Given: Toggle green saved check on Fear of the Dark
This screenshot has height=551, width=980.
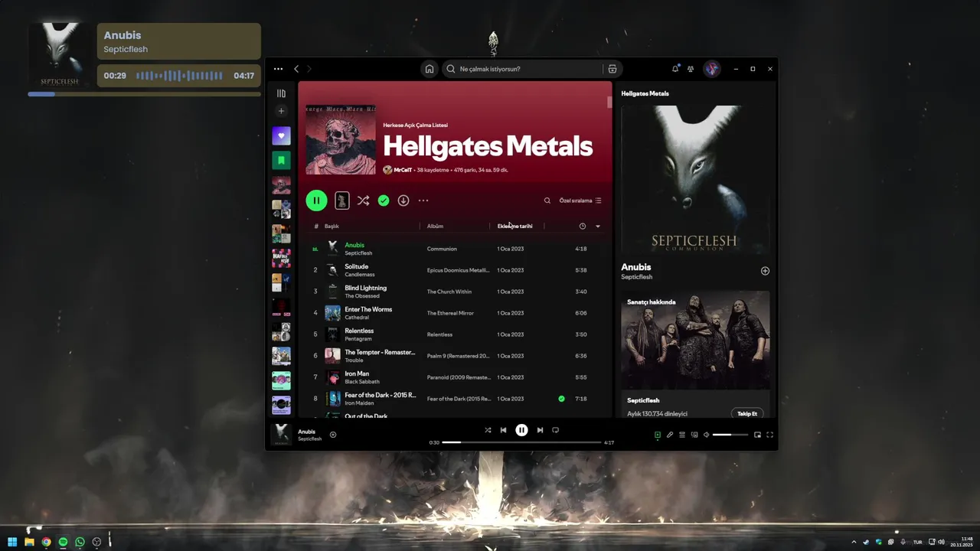Looking at the screenshot, I should [561, 399].
